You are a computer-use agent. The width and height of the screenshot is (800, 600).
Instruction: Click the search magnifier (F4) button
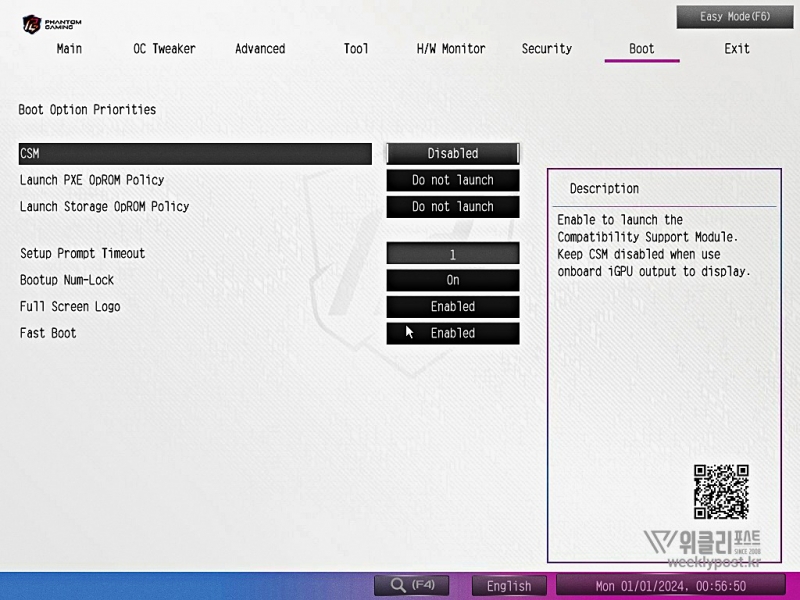click(411, 585)
